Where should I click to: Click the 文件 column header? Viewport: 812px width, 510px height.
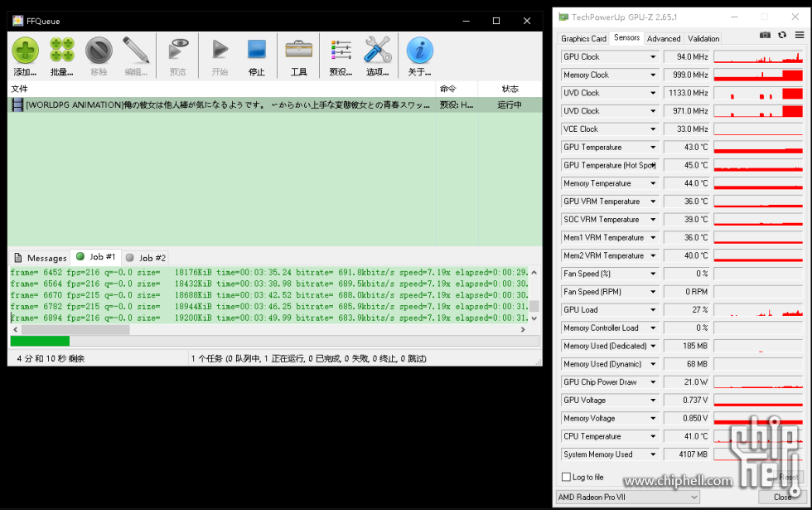pyautogui.click(x=222, y=89)
